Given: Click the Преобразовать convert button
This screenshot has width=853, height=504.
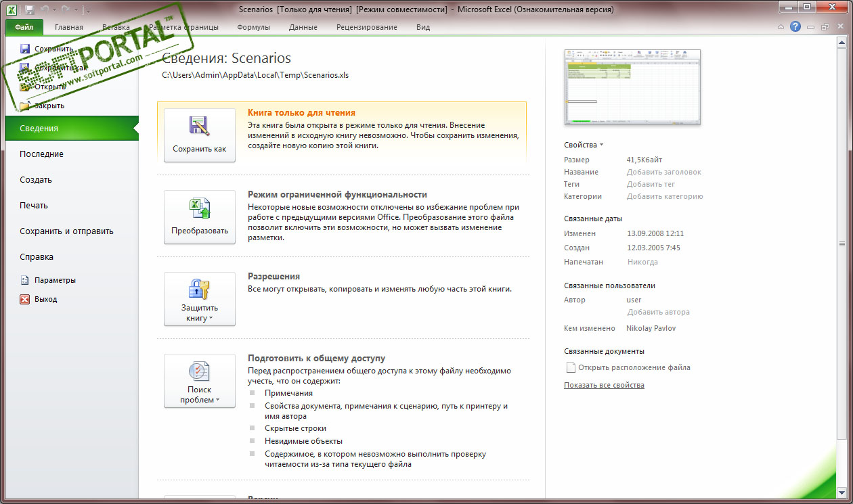Looking at the screenshot, I should [x=200, y=216].
